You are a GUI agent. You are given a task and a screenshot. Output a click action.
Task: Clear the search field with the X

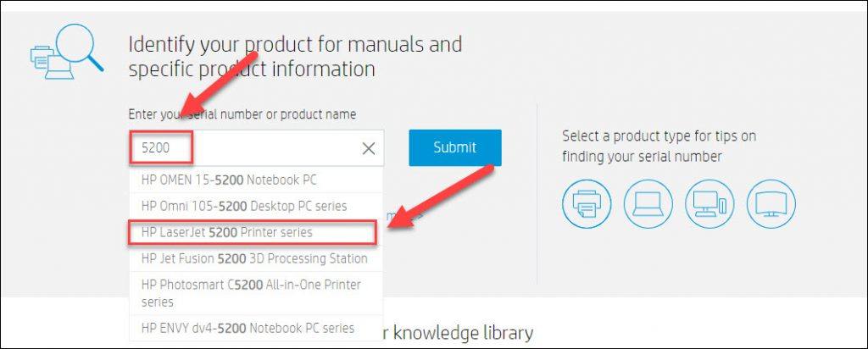pos(369,148)
